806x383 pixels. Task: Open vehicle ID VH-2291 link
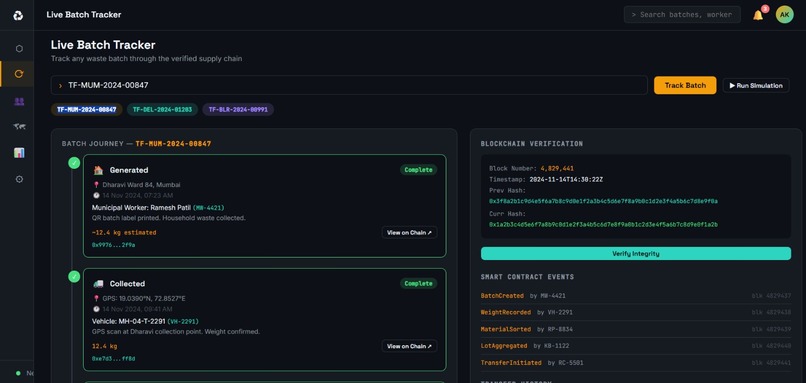pos(183,321)
